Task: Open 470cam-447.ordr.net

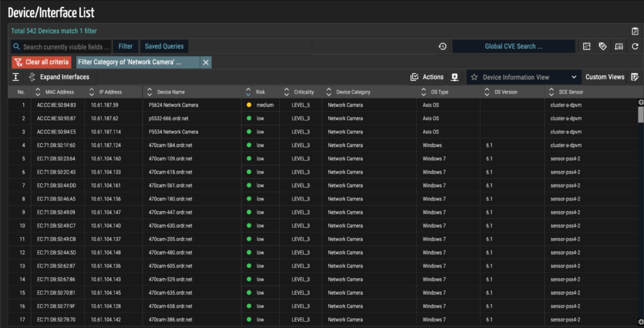Action: click(x=170, y=212)
